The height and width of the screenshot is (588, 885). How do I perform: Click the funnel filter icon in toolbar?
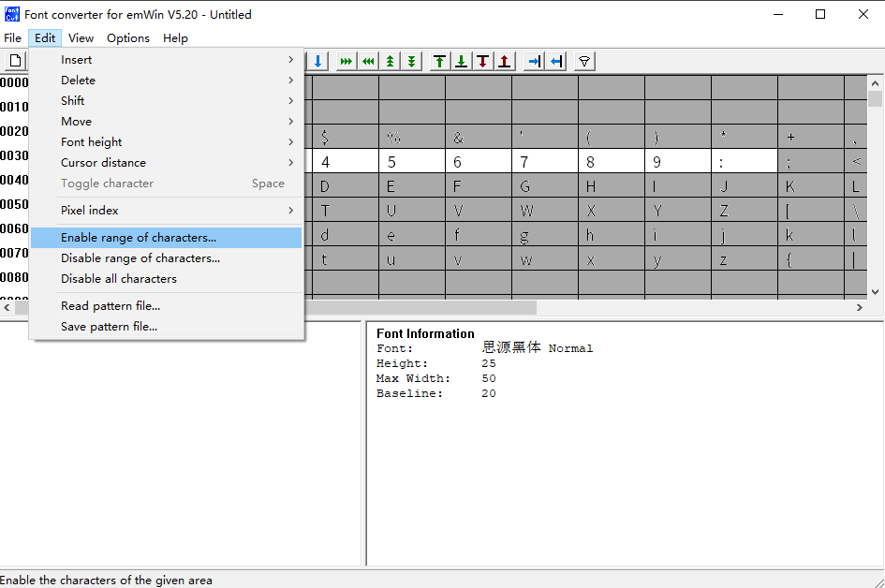click(x=584, y=62)
